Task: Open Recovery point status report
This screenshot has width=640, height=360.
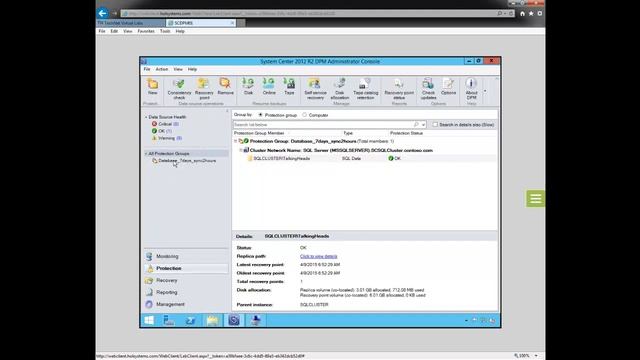Action: tap(399, 89)
